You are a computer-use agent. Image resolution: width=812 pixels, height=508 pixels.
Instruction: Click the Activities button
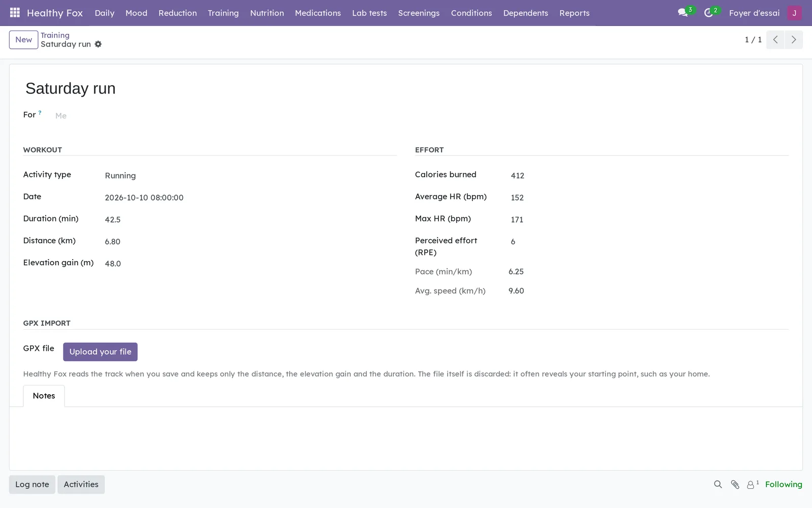(x=81, y=485)
